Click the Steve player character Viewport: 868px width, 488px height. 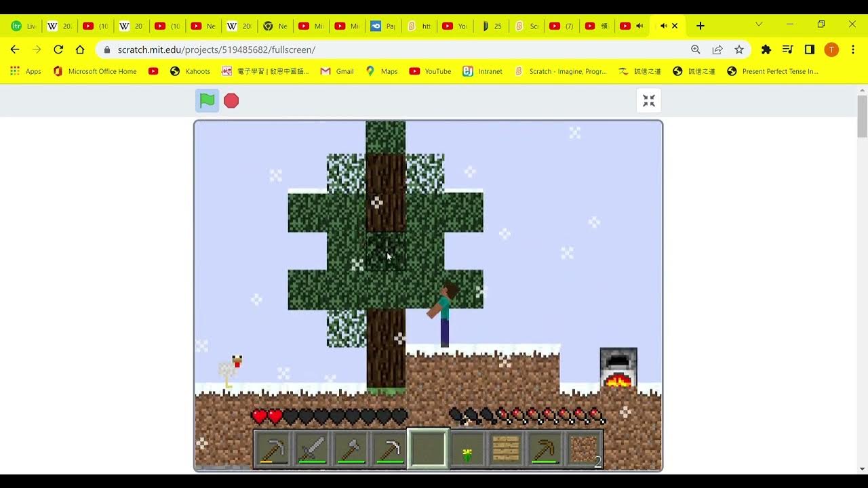point(443,315)
